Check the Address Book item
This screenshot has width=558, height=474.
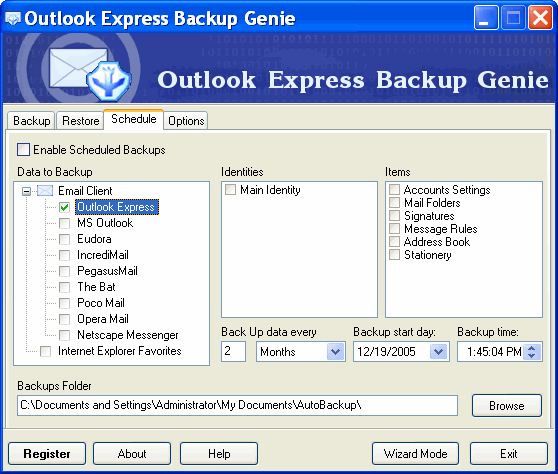394,242
